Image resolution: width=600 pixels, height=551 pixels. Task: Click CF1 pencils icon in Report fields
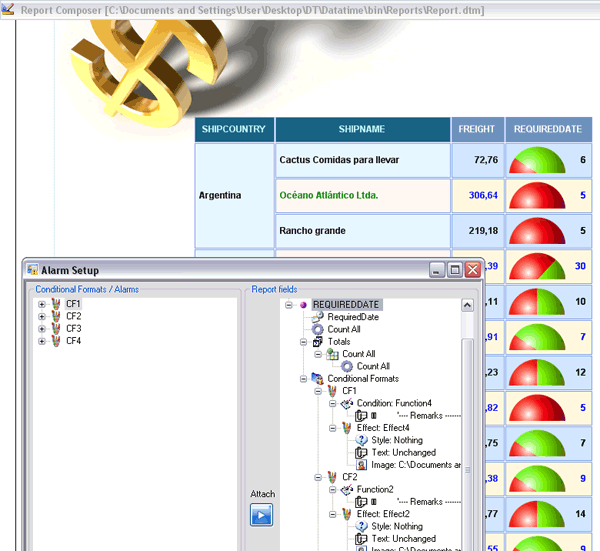click(332, 391)
